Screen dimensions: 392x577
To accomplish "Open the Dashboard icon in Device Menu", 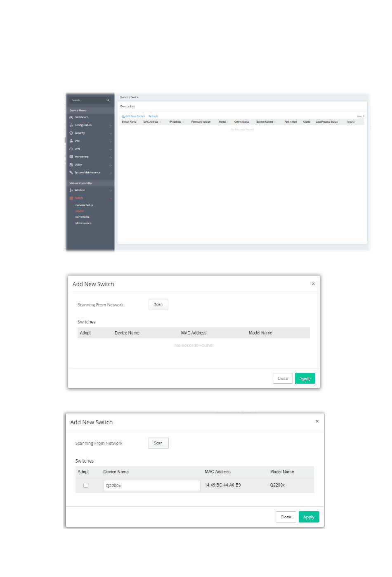I will [71, 117].
